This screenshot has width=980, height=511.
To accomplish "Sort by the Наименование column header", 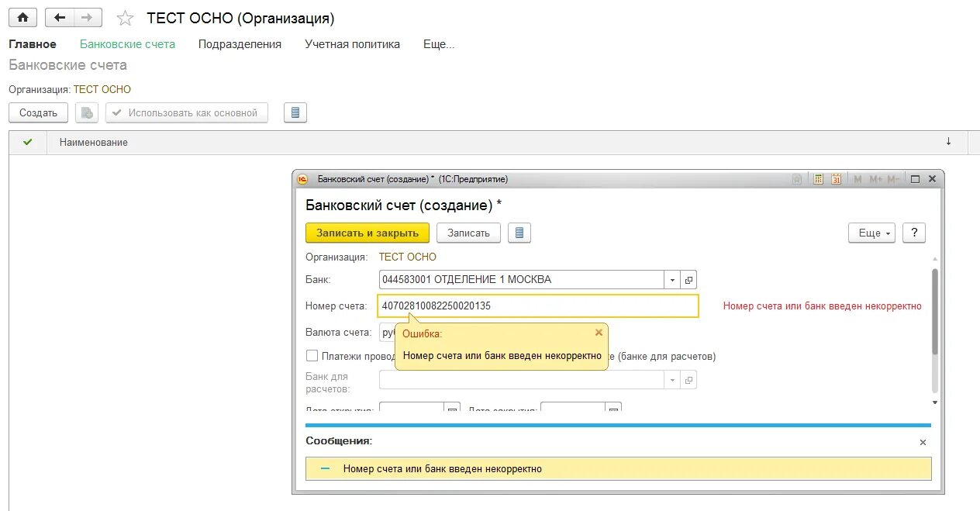I will click(x=94, y=142).
